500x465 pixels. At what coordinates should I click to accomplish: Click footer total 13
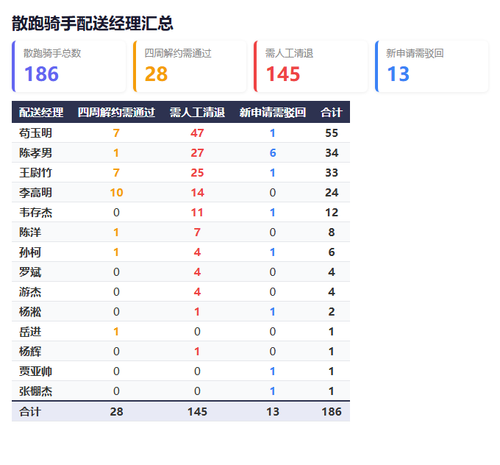(273, 412)
